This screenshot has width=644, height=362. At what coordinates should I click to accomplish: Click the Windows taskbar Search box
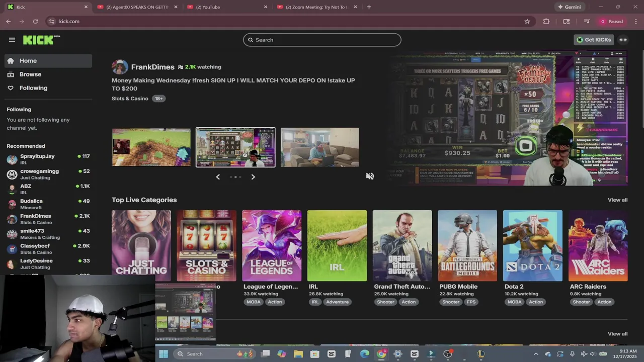tap(214, 354)
